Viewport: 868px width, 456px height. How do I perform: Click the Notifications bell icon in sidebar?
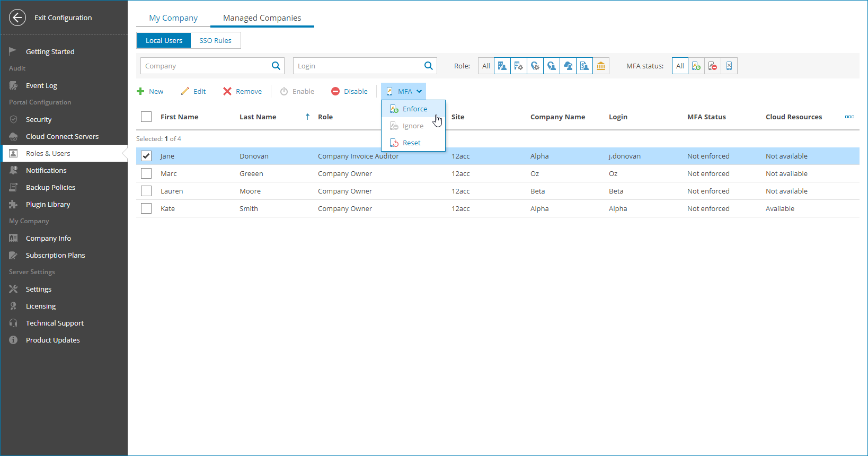pyautogui.click(x=13, y=170)
